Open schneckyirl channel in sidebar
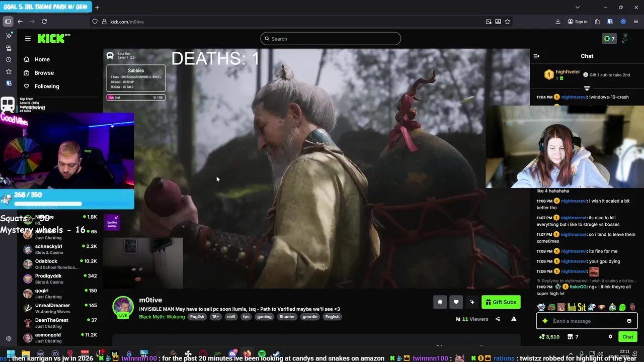Image resolution: width=644 pixels, height=362 pixels. point(60,249)
